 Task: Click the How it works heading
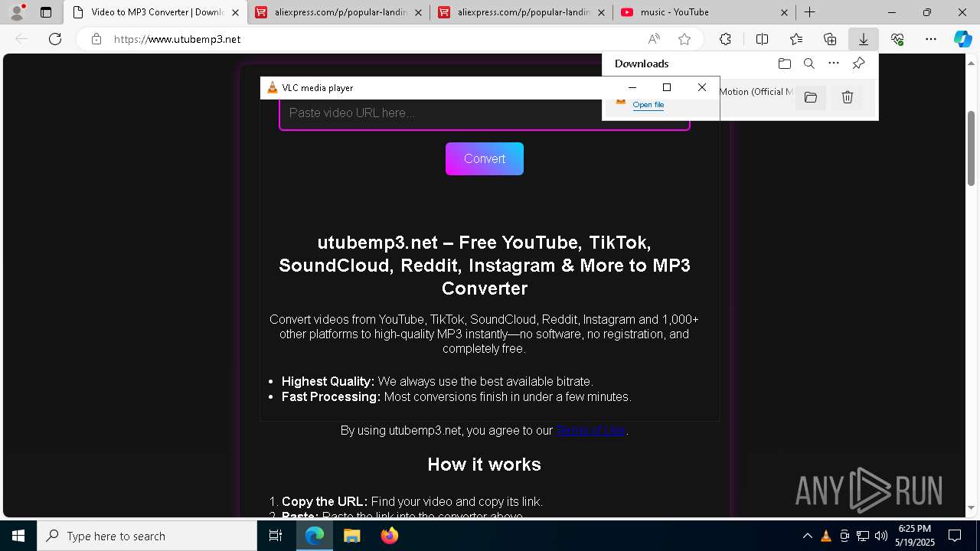(x=484, y=465)
